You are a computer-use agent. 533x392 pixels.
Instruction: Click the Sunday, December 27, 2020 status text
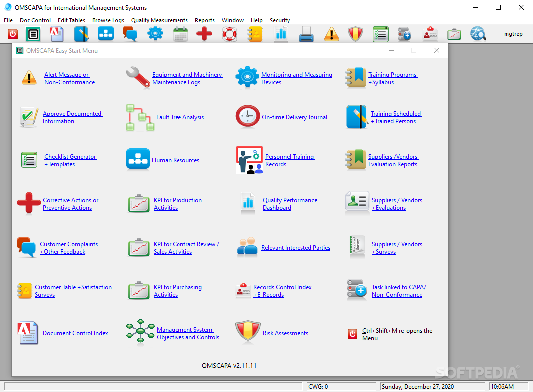click(418, 386)
